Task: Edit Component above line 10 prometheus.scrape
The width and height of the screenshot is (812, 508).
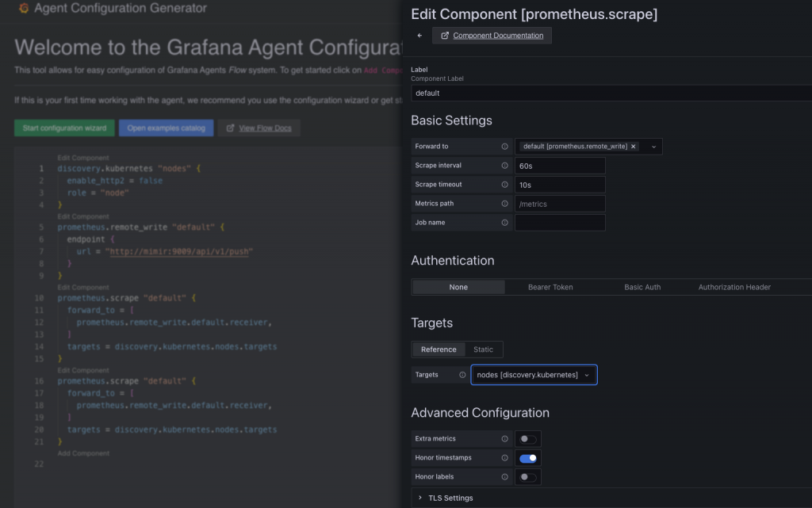Action: click(82, 287)
